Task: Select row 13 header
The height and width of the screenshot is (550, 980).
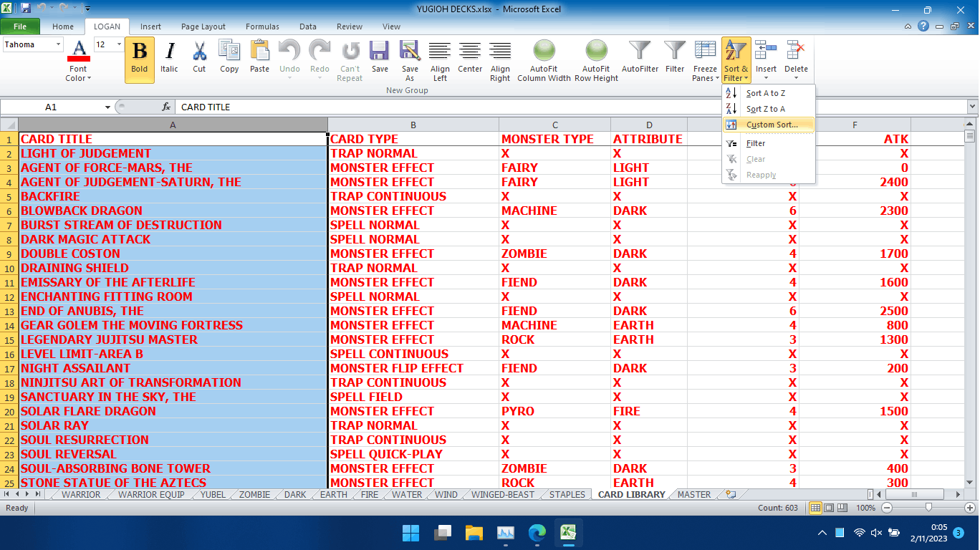Action: pyautogui.click(x=9, y=311)
